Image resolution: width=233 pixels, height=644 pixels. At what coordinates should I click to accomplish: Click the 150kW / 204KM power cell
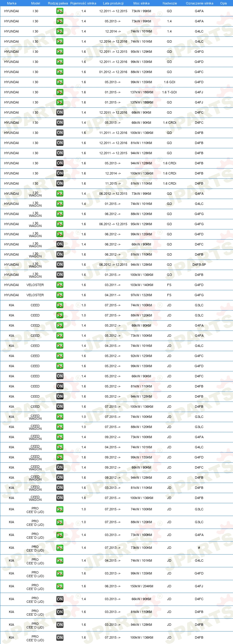(142, 586)
